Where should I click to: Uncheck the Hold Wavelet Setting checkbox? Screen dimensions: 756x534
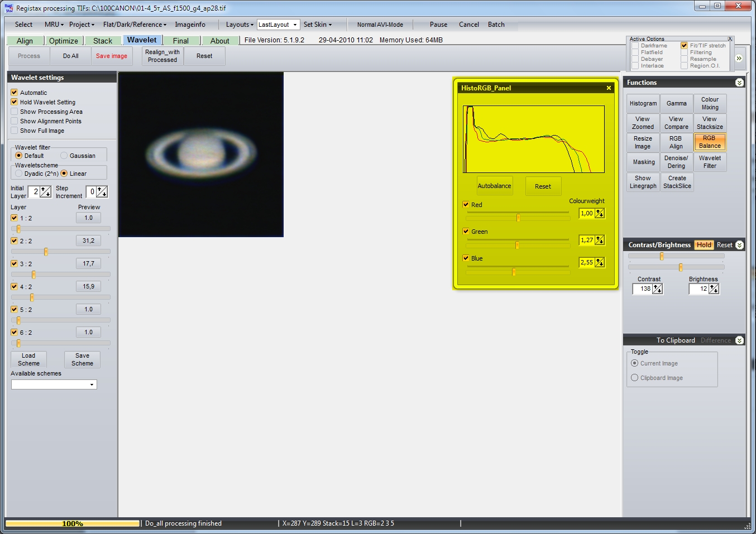(x=15, y=102)
